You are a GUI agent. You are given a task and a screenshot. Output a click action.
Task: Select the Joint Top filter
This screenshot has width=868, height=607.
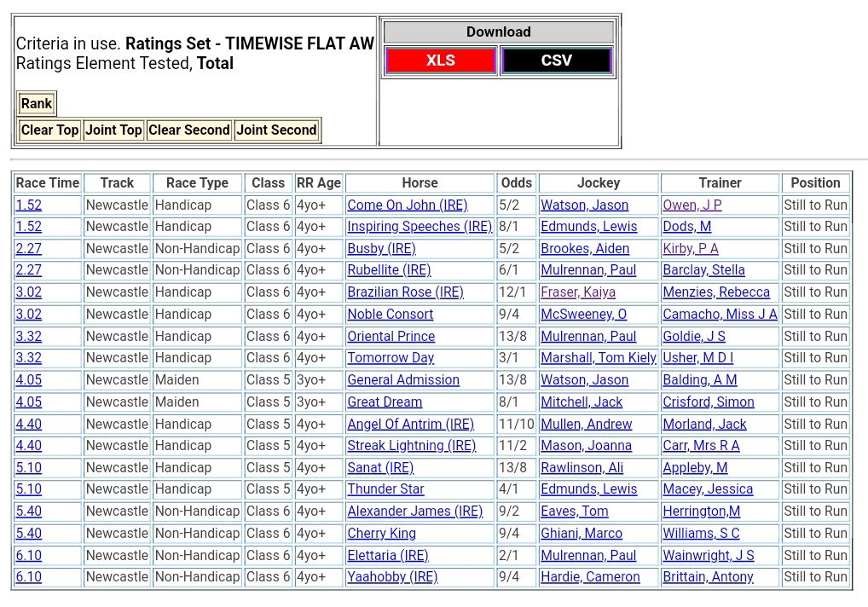[113, 130]
